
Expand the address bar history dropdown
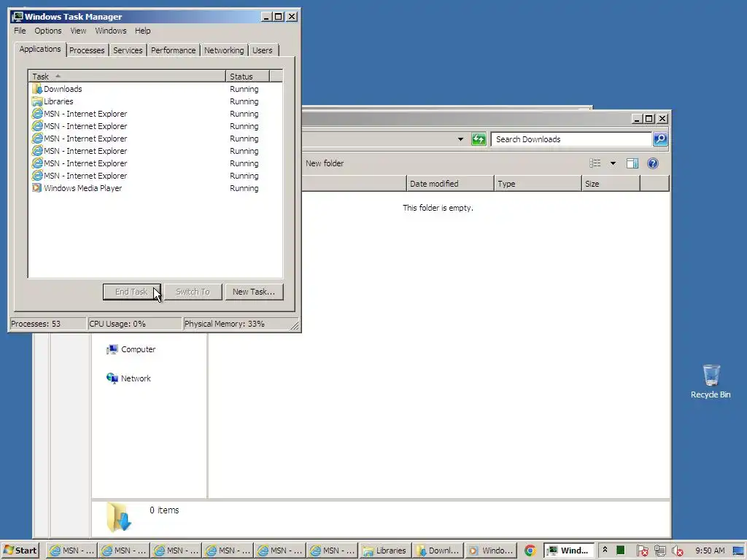coord(460,139)
